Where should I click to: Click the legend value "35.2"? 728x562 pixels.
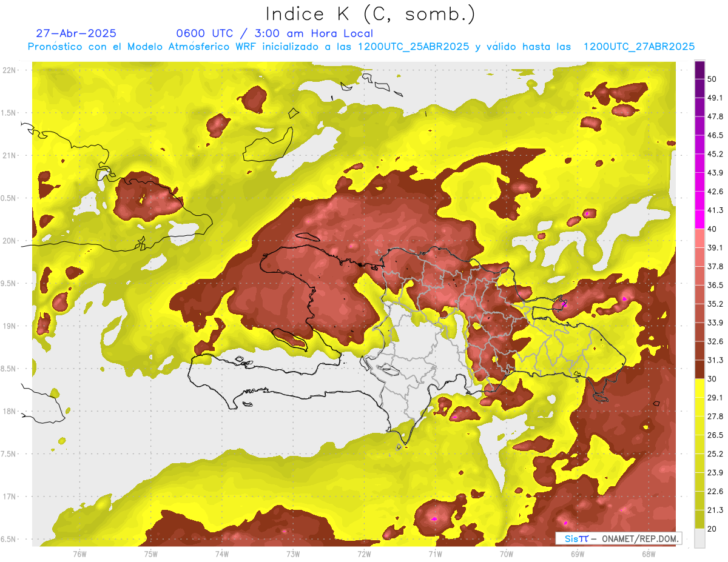715,304
